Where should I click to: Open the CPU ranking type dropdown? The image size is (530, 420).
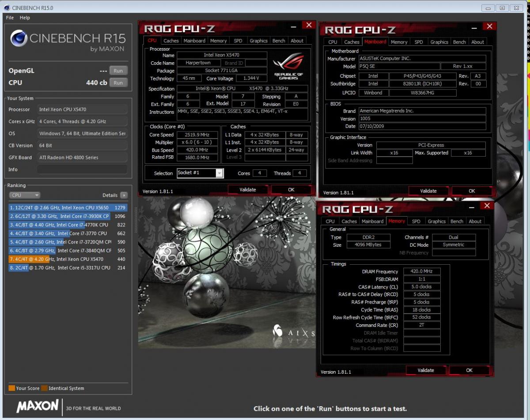pos(25,195)
